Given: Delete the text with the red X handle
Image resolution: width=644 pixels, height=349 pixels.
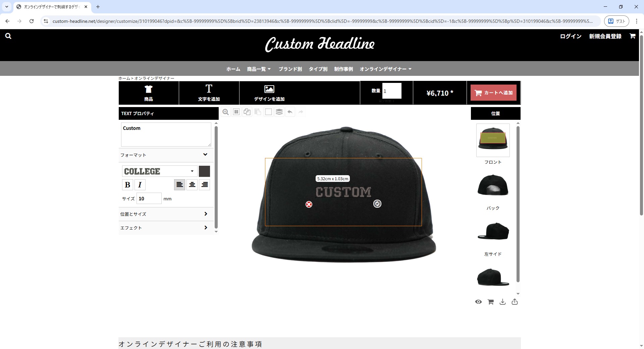Looking at the screenshot, I should (x=309, y=204).
